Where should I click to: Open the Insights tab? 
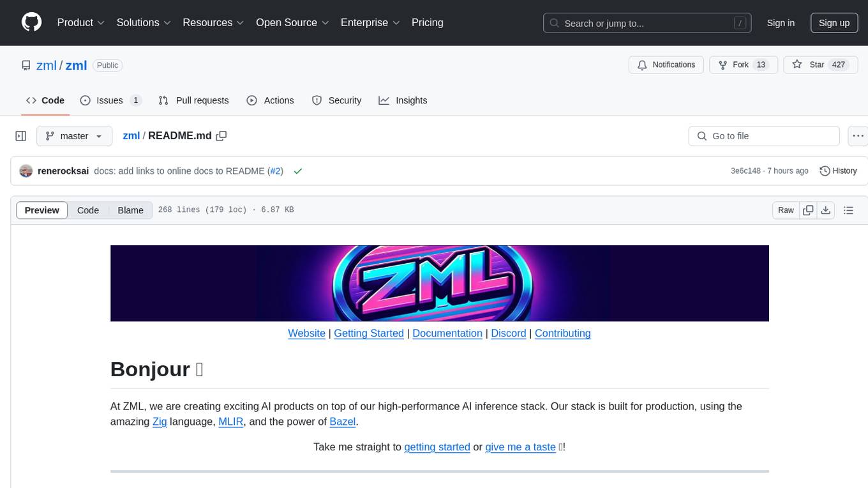point(403,100)
